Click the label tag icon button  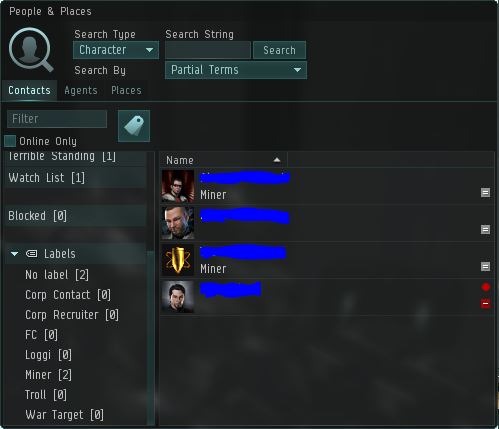tap(134, 126)
